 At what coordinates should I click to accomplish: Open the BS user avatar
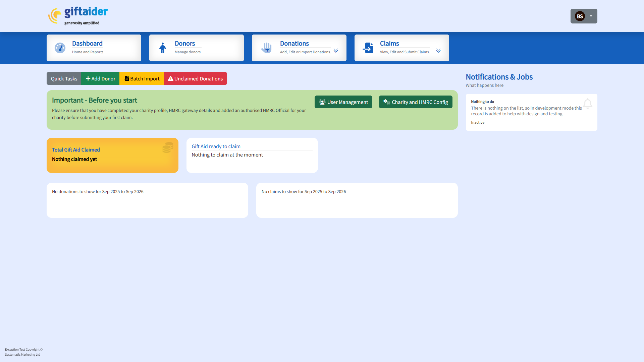(x=580, y=16)
